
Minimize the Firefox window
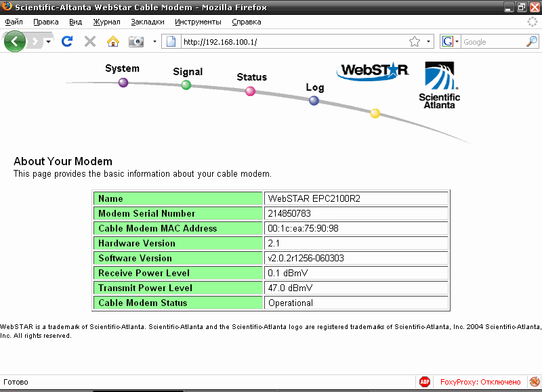tap(508, 7)
